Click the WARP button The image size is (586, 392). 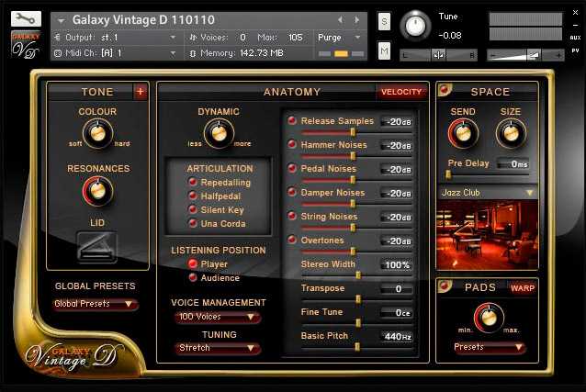[523, 288]
